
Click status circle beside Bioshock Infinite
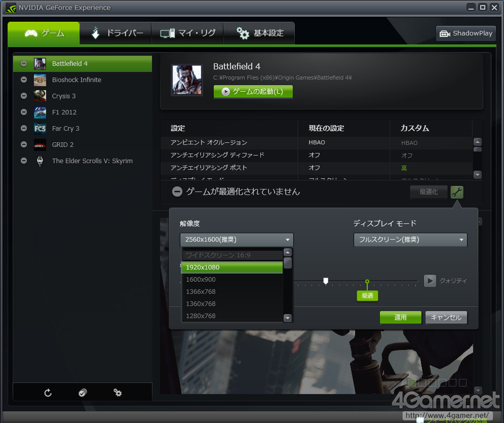pyautogui.click(x=24, y=80)
